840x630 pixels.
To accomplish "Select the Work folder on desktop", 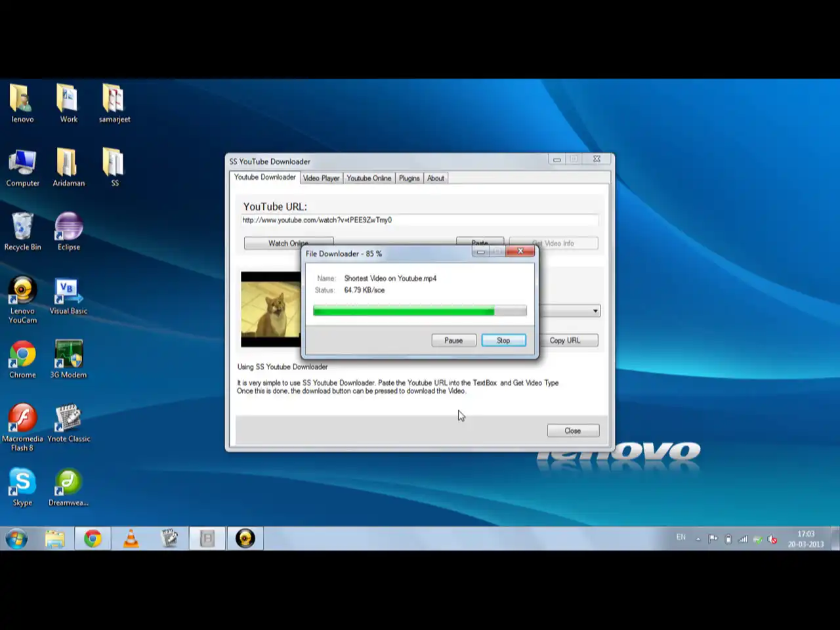I will 68,103.
